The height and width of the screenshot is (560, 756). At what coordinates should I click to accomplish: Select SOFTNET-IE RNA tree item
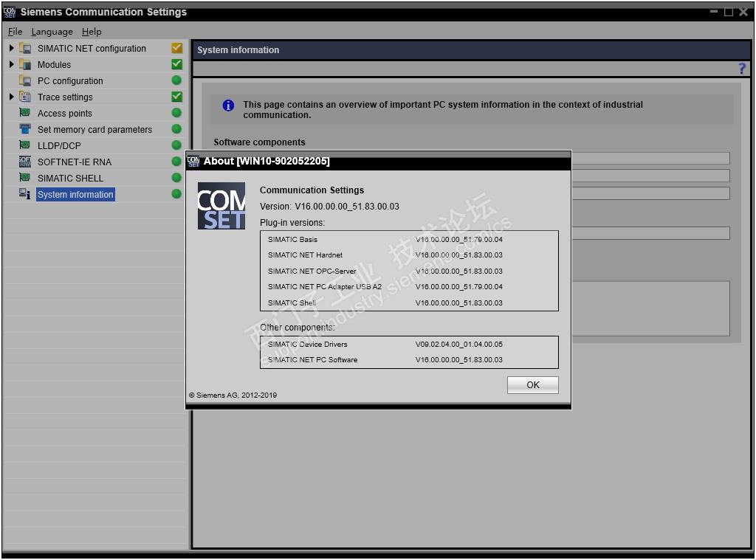pos(75,162)
